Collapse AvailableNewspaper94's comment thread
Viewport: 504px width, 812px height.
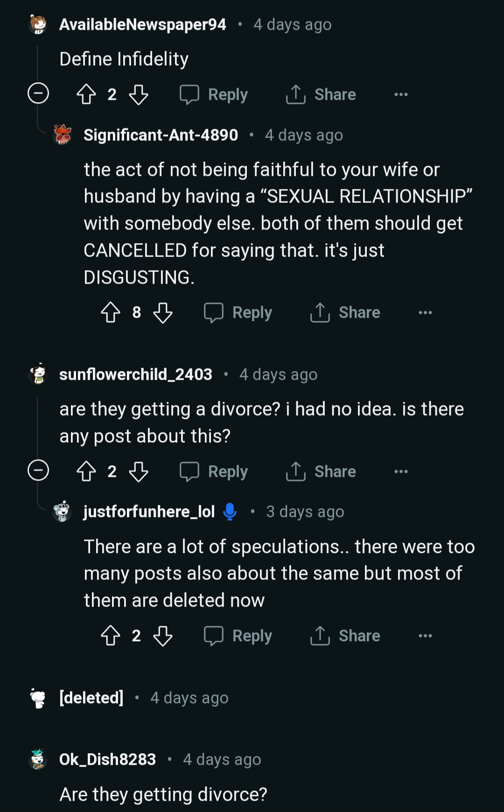[38, 93]
